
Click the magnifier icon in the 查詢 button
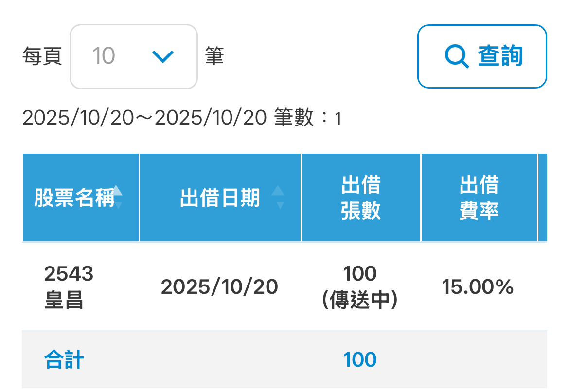[x=457, y=56]
